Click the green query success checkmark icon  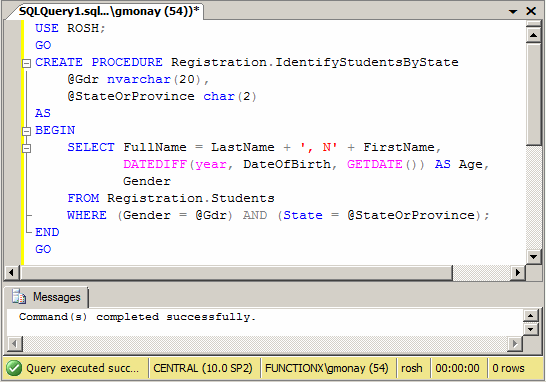[14, 368]
